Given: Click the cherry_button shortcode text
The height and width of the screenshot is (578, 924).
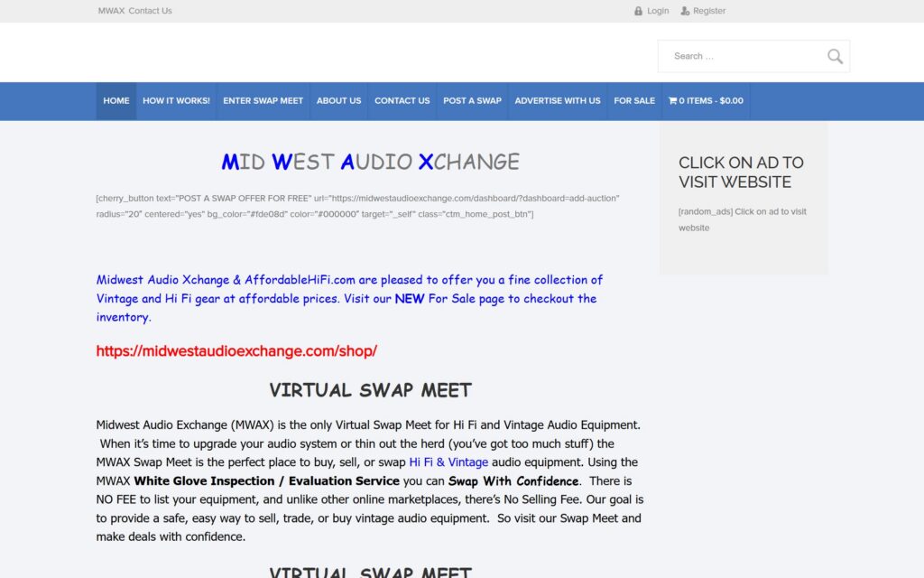Looking at the screenshot, I should click(357, 206).
